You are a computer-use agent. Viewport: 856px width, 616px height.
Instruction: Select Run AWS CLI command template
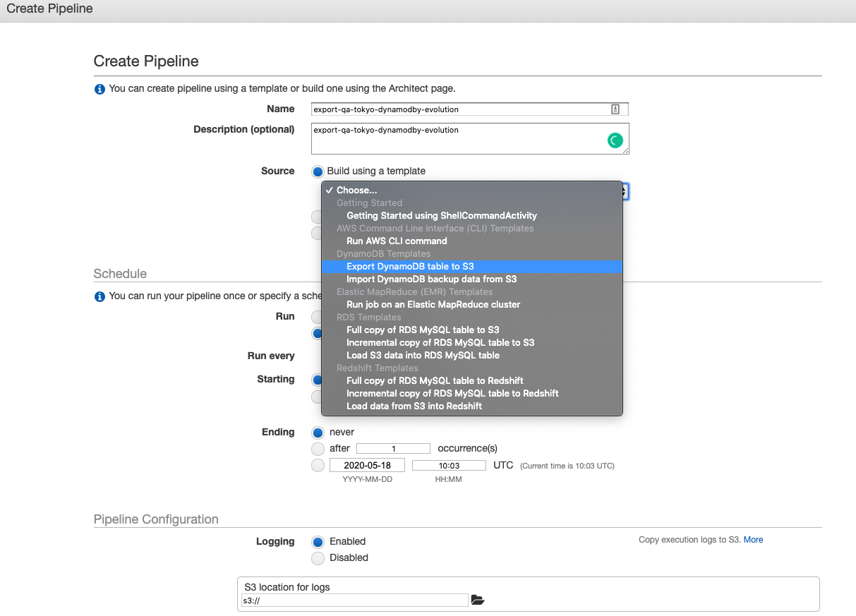tap(471, 241)
